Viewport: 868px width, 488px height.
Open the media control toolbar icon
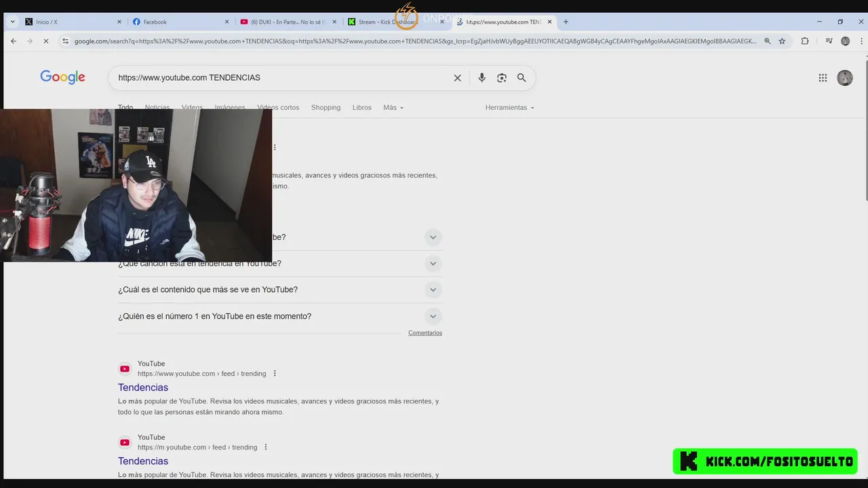pyautogui.click(x=829, y=41)
